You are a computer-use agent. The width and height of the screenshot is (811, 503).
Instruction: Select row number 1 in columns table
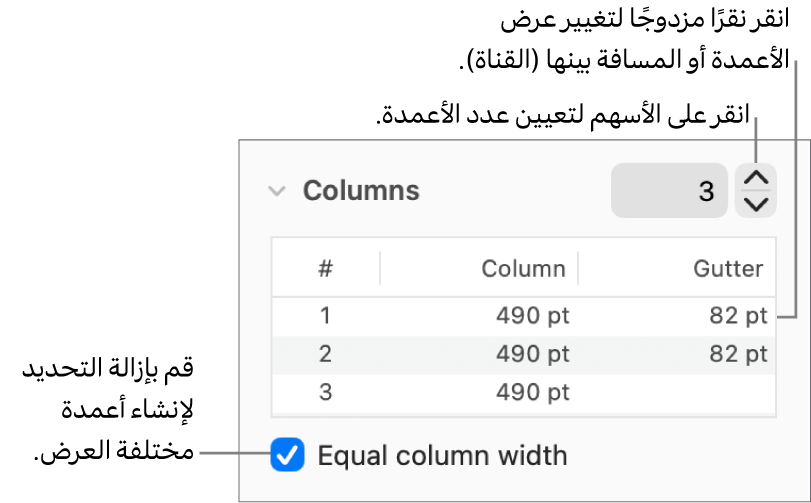[325, 316]
